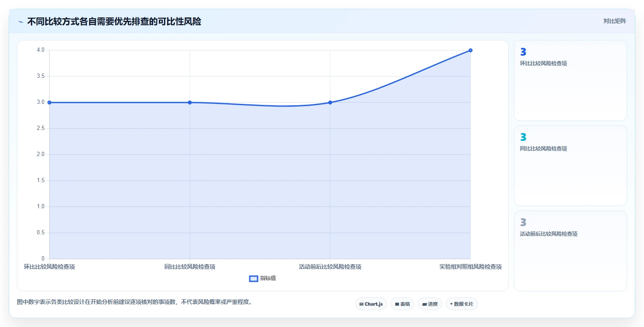
Task: Click the footnote text starting 图中数字表示
Action: point(134,302)
